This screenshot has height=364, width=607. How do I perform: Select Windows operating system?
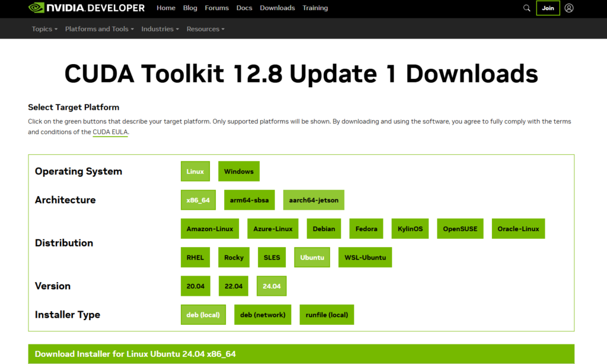point(239,171)
